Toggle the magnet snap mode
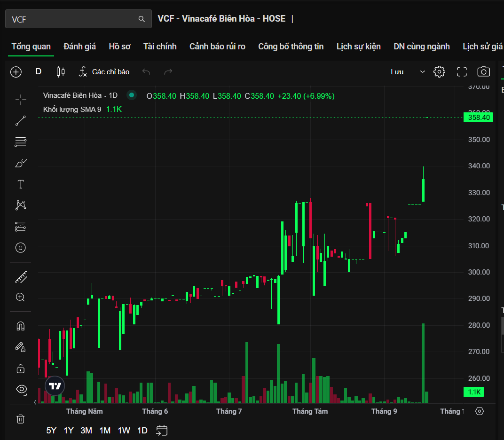The image size is (504, 440). point(21,326)
